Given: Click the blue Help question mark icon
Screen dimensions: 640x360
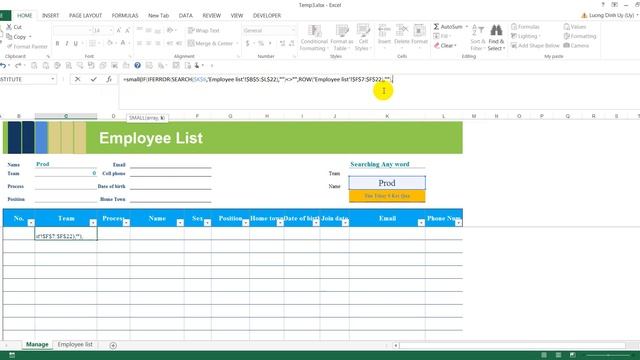Looking at the screenshot, I should click(x=138, y=65).
